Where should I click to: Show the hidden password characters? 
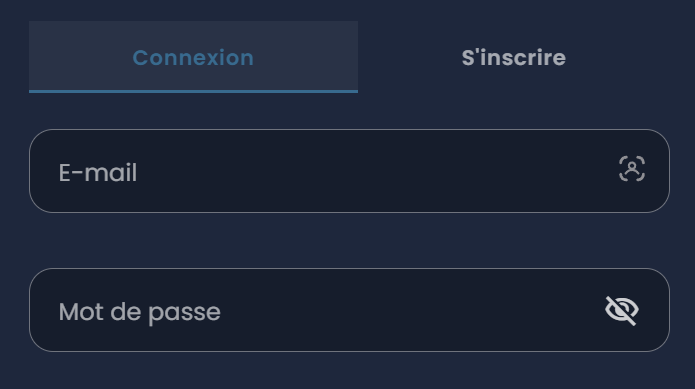point(621,311)
